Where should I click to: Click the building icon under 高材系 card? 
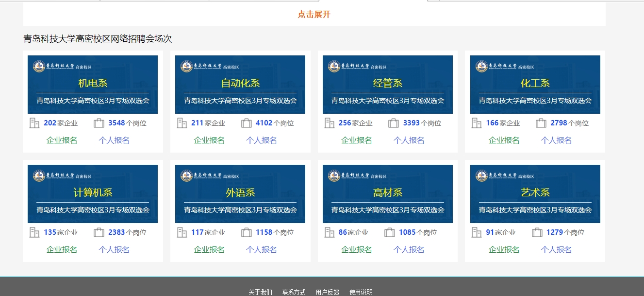pos(330,232)
